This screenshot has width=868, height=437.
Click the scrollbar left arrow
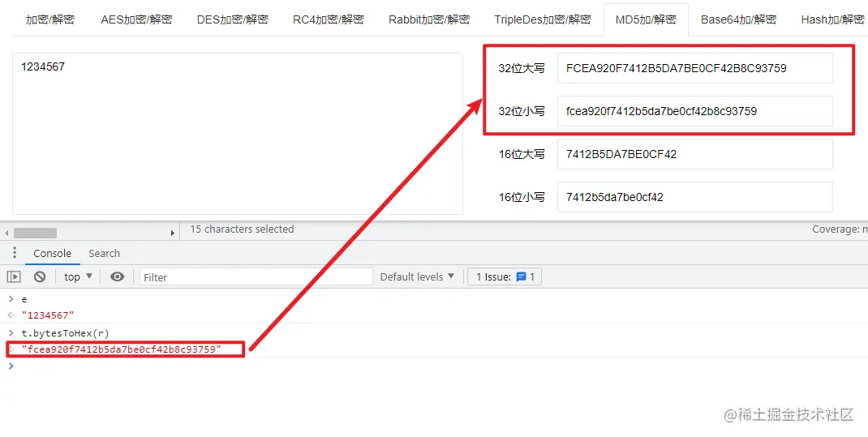(x=6, y=233)
